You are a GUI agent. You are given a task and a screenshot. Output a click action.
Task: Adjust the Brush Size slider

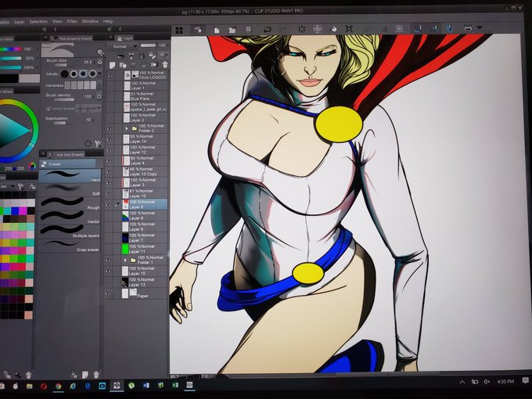pyautogui.click(x=65, y=65)
